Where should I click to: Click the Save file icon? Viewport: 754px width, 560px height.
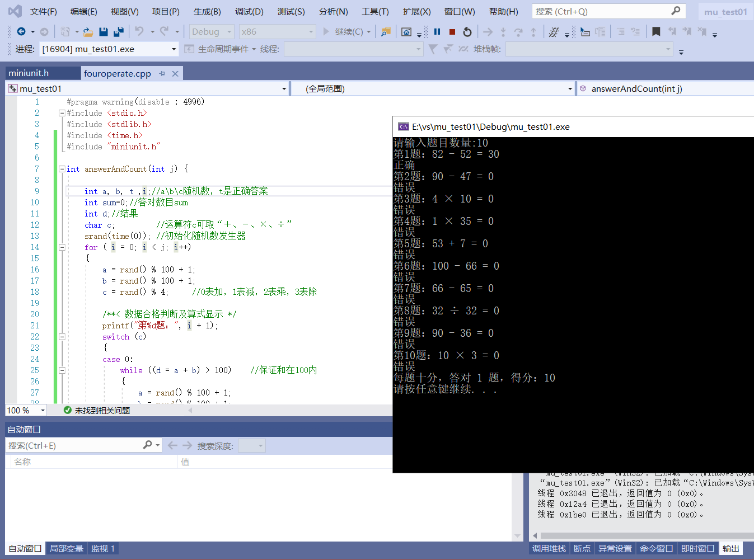click(x=103, y=32)
